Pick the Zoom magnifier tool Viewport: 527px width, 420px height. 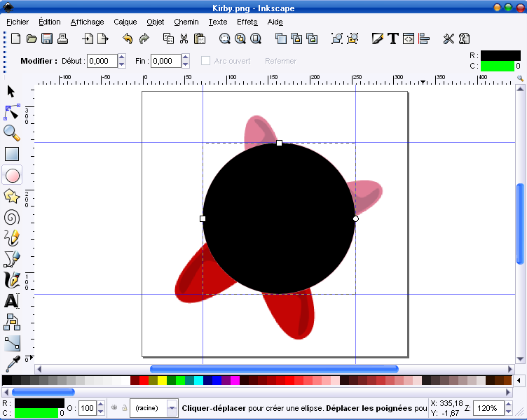pyautogui.click(x=12, y=133)
